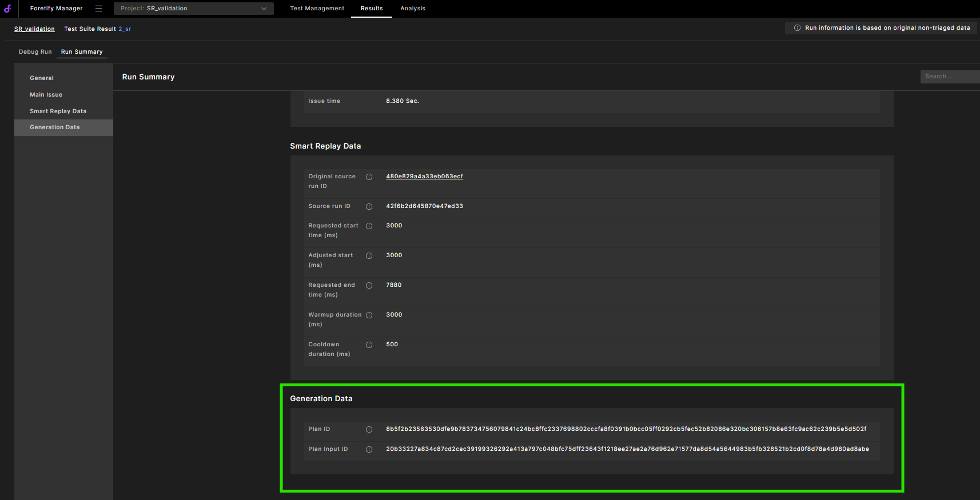Image resolution: width=980 pixels, height=500 pixels.
Task: Switch to the Test Management tab
Action: pyautogui.click(x=317, y=9)
